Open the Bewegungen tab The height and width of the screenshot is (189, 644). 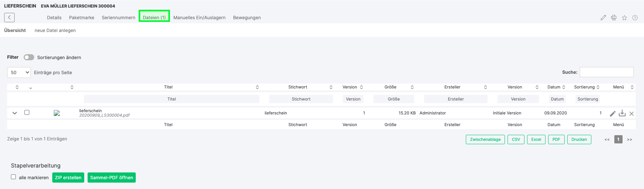(x=247, y=18)
